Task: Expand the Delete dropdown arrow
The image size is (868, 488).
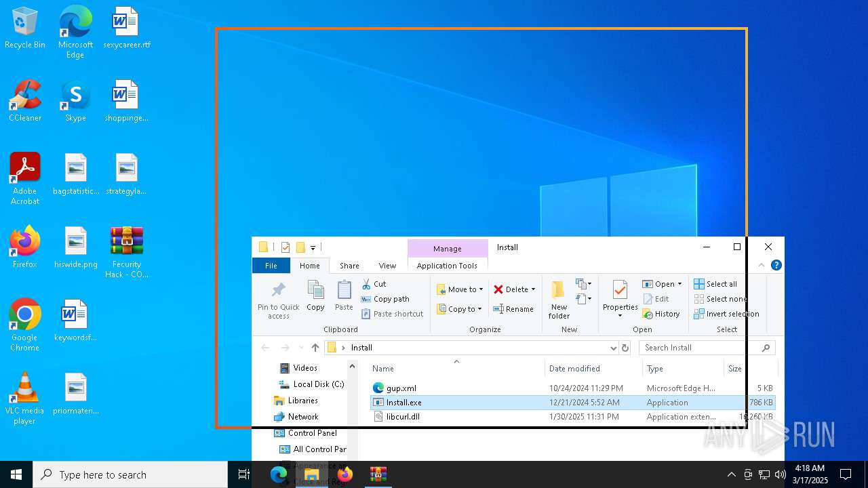Action: point(533,289)
